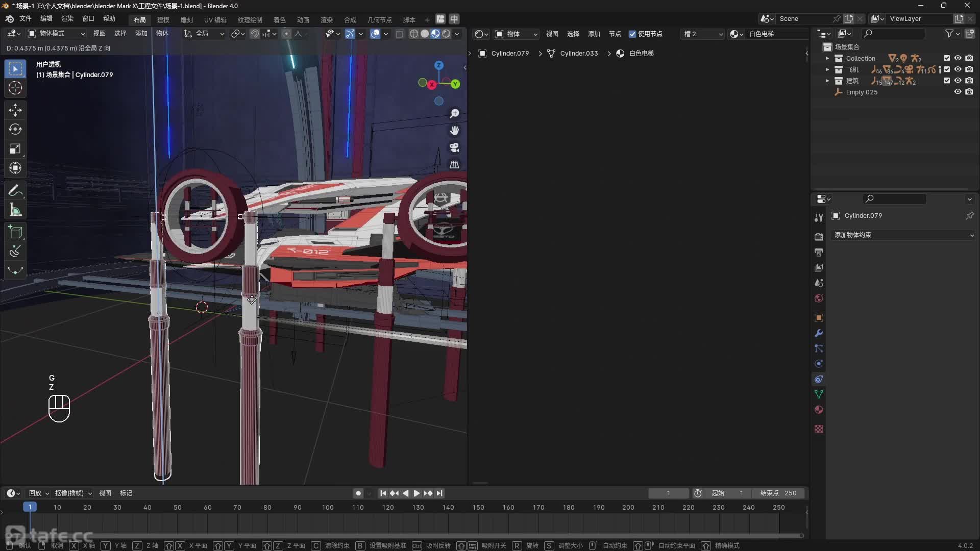This screenshot has width=980, height=551.
Task: Open the 抠像(插帧) keying dropdown
Action: (x=73, y=493)
